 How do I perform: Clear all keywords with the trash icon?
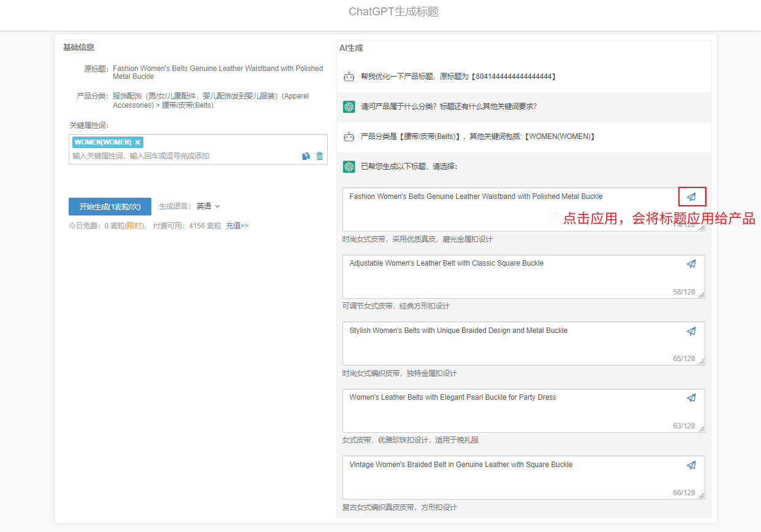pyautogui.click(x=319, y=155)
